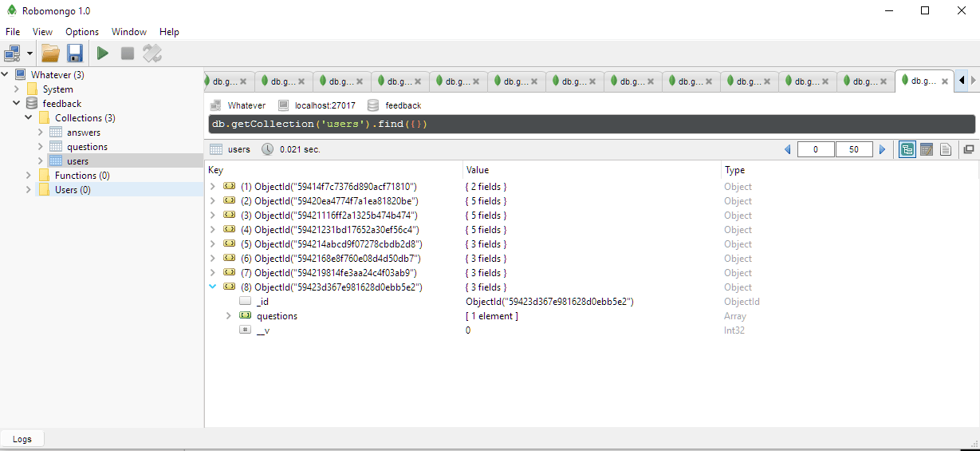Click the Functions folder icon

tap(44, 176)
